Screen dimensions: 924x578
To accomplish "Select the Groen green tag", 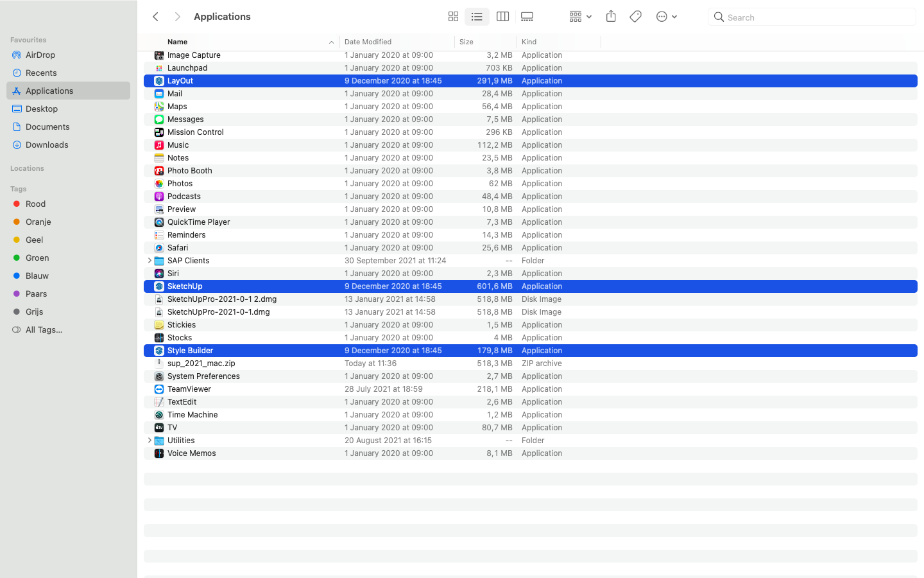I will point(68,258).
